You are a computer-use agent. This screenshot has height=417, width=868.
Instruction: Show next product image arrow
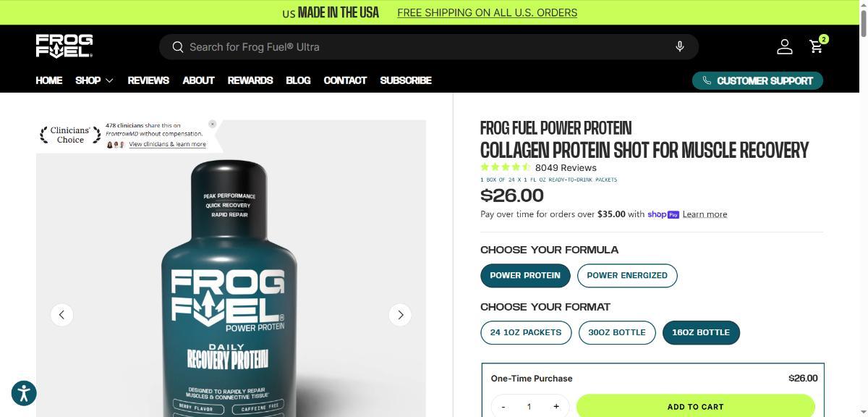coord(400,314)
